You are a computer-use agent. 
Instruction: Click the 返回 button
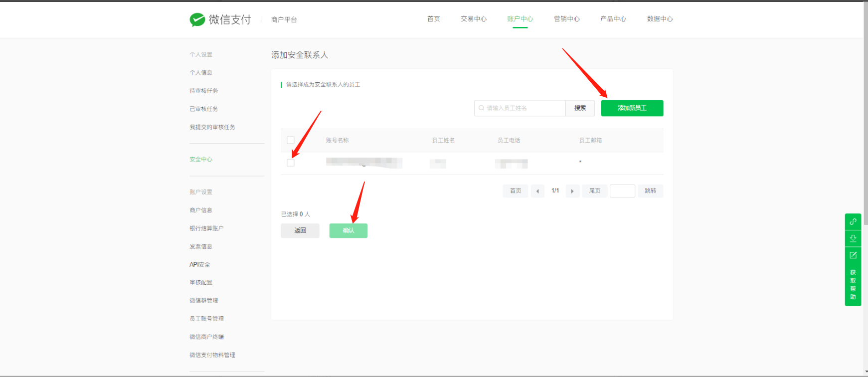pyautogui.click(x=300, y=230)
